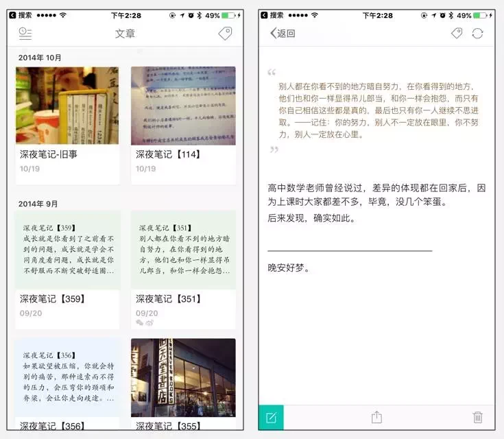Tap the closing quotation mark icon
Screen dimensions: 504x439
274,150
